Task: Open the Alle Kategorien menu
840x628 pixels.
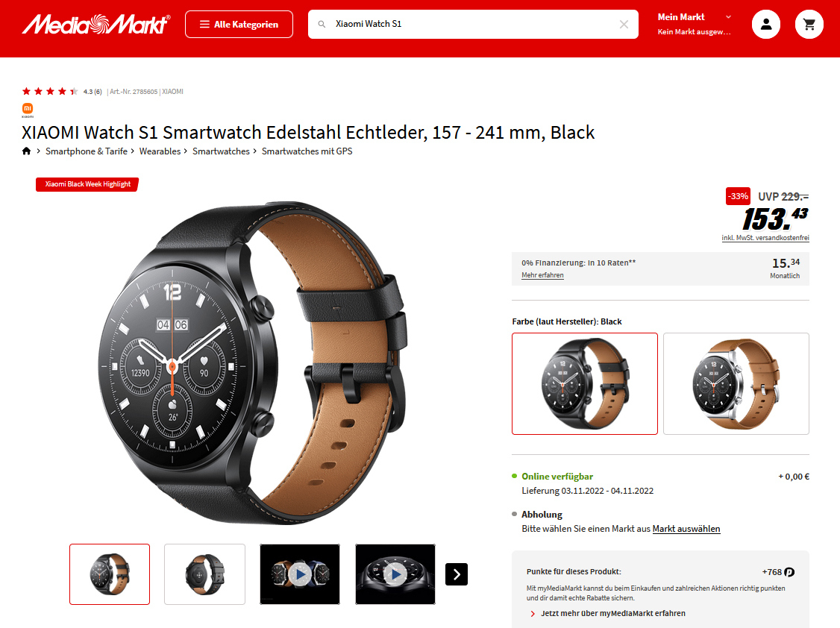Action: click(x=239, y=24)
